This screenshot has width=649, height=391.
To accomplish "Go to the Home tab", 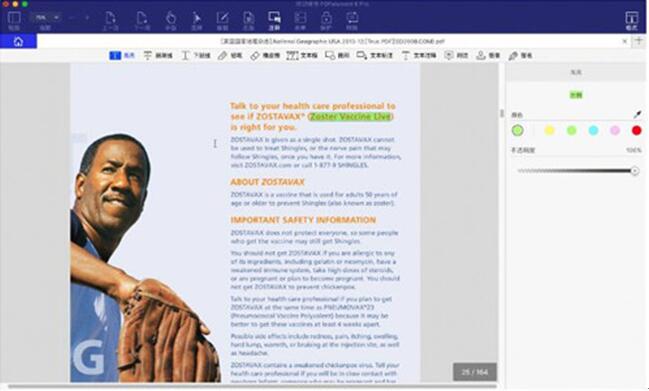I will click(18, 41).
